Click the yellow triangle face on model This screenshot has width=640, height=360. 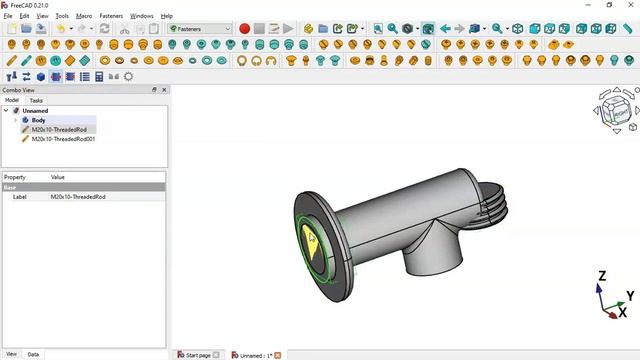(310, 241)
